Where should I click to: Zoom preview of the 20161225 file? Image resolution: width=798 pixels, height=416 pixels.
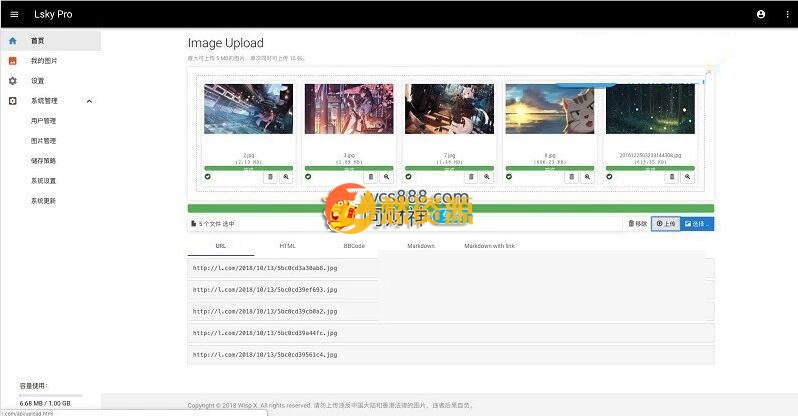click(688, 177)
